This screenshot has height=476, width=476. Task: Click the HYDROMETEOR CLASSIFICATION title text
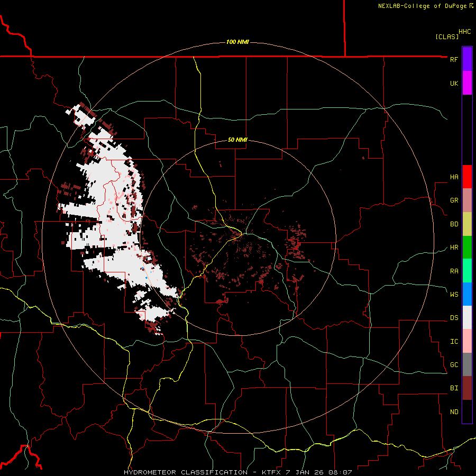(186, 472)
